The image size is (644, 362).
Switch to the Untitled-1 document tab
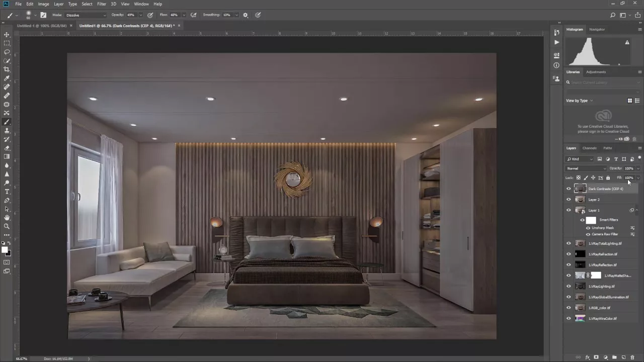(x=42, y=26)
